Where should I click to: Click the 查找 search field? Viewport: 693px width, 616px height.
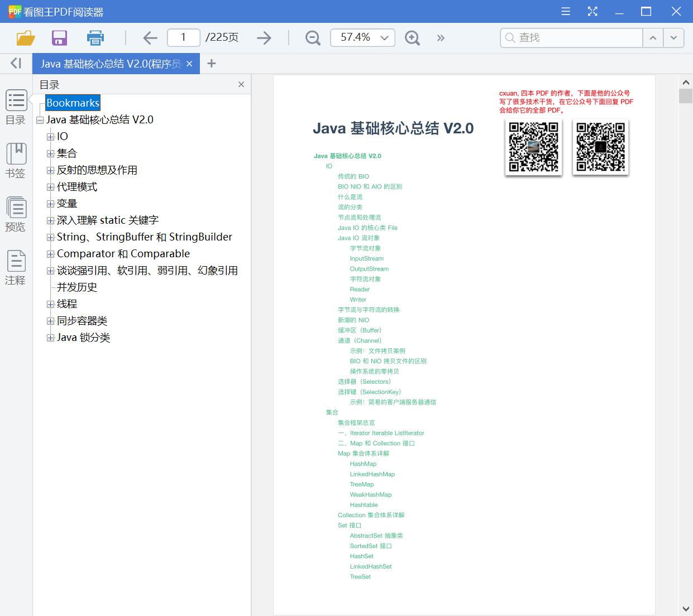pyautogui.click(x=571, y=38)
